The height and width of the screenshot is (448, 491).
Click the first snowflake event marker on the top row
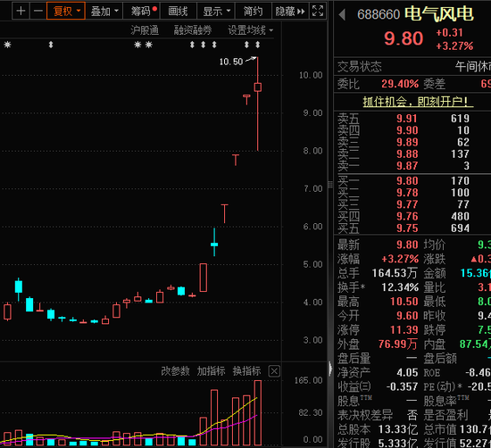[x=7, y=45]
